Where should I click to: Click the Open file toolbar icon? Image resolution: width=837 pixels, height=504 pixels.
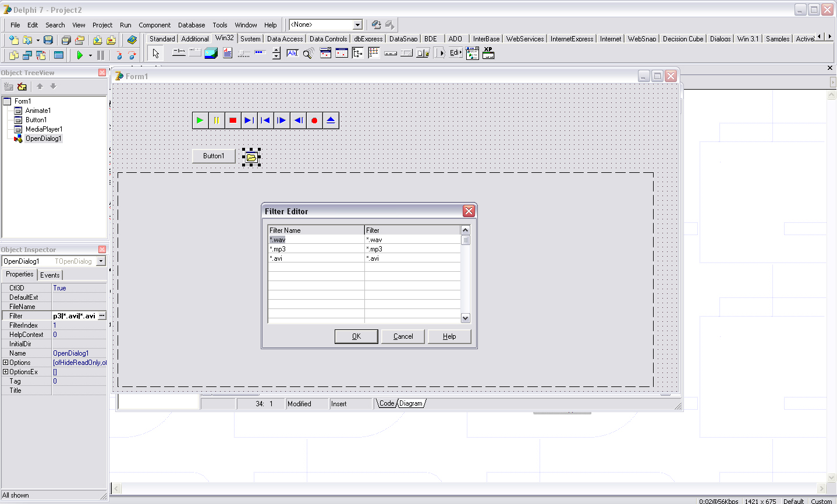27,40
